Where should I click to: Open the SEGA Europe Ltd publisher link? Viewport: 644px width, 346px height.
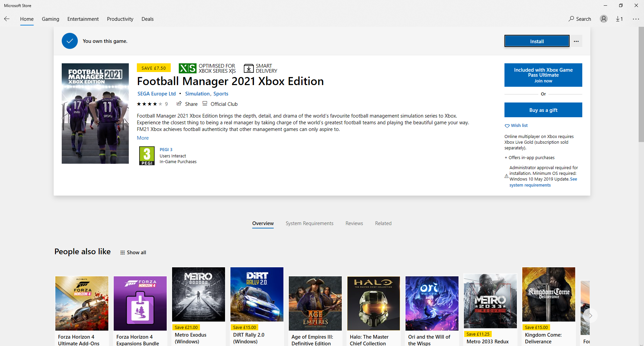157,94
